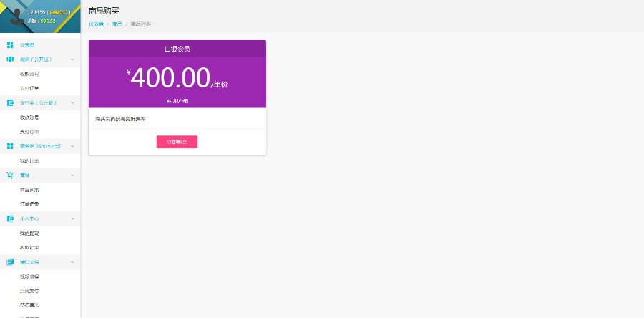This screenshot has height=318, width=644.
Task: Toggle the 个人中心 section chevron
Action: pyautogui.click(x=72, y=218)
